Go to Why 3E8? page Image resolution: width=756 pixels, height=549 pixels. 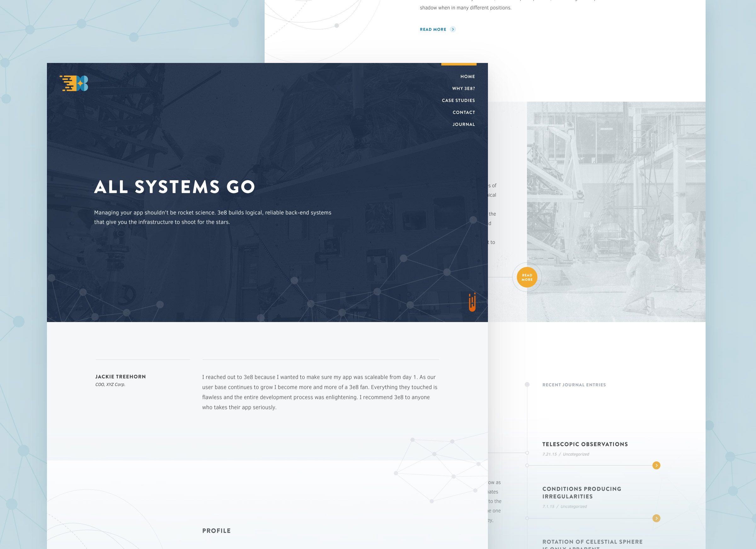pyautogui.click(x=463, y=88)
